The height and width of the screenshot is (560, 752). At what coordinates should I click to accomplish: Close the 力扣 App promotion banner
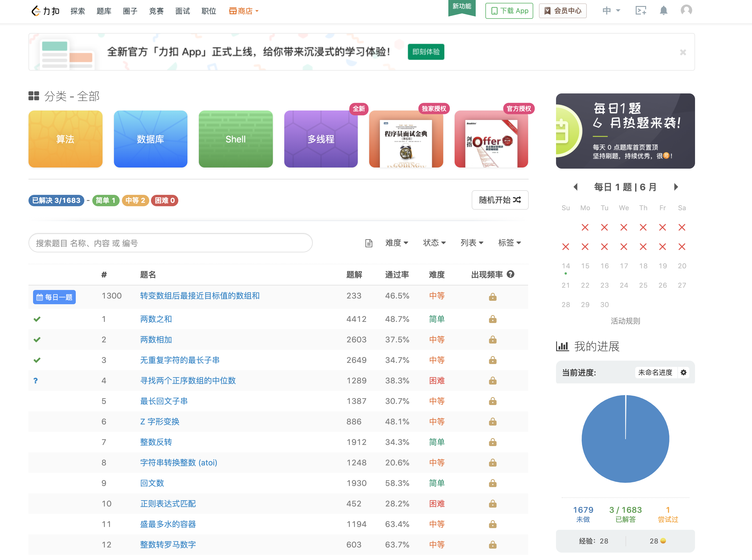[x=682, y=52]
